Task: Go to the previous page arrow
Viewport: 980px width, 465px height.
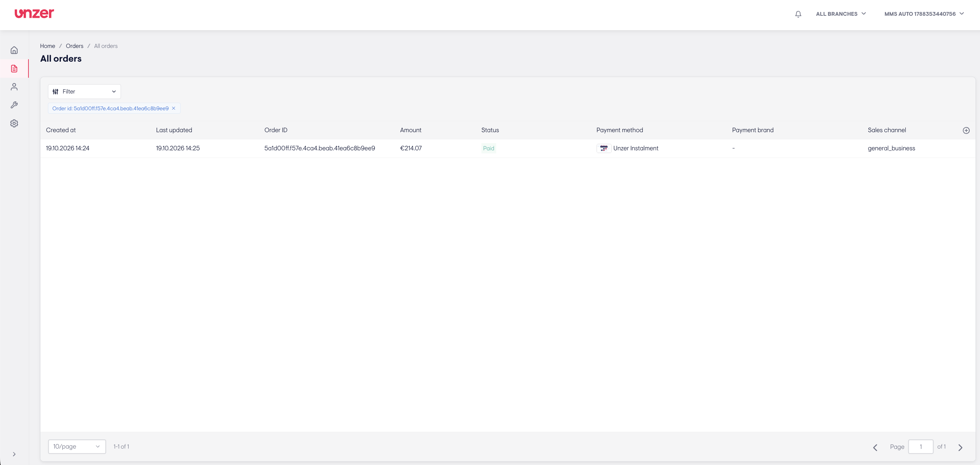Action: click(x=875, y=448)
